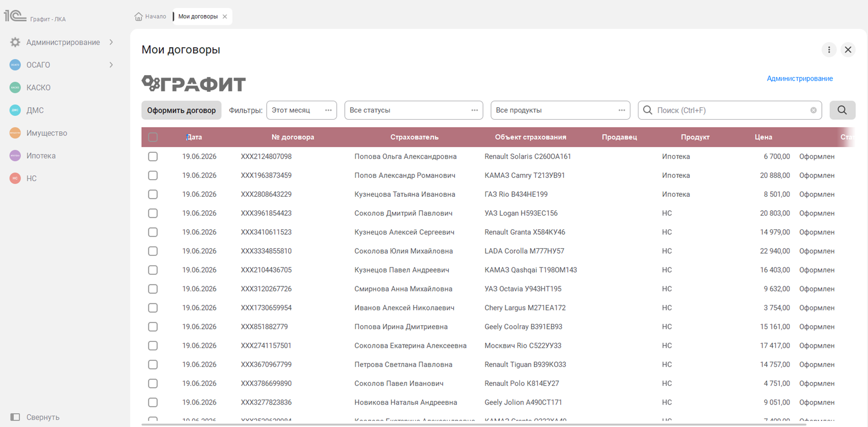Screen dimensions: 868x427
Task: Open the Администрирование link
Action: pos(800,79)
